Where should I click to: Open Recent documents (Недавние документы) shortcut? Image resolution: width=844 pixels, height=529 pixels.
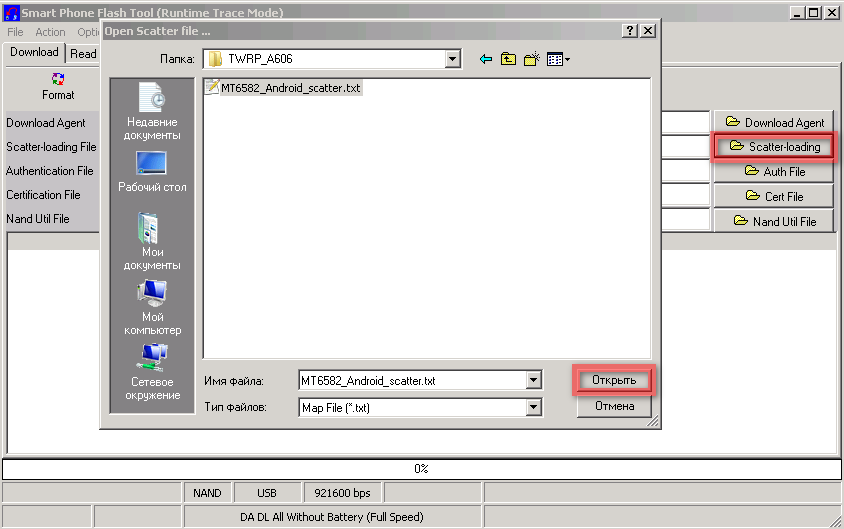(x=152, y=111)
